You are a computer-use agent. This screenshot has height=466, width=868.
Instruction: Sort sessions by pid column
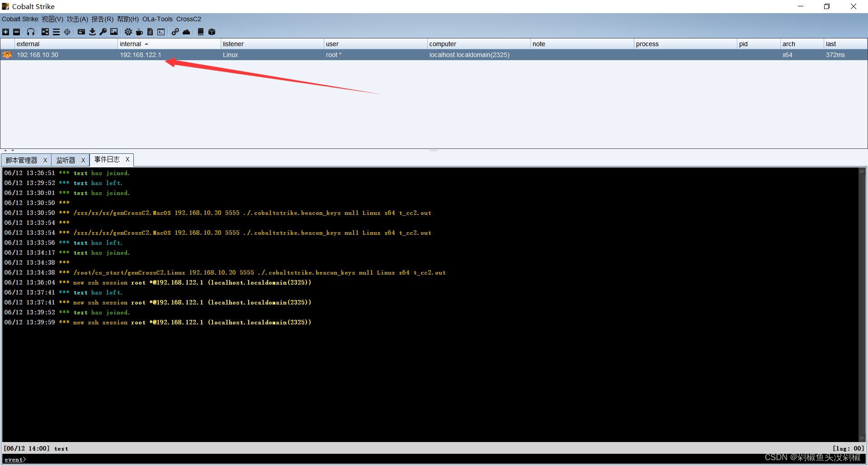tap(759, 44)
